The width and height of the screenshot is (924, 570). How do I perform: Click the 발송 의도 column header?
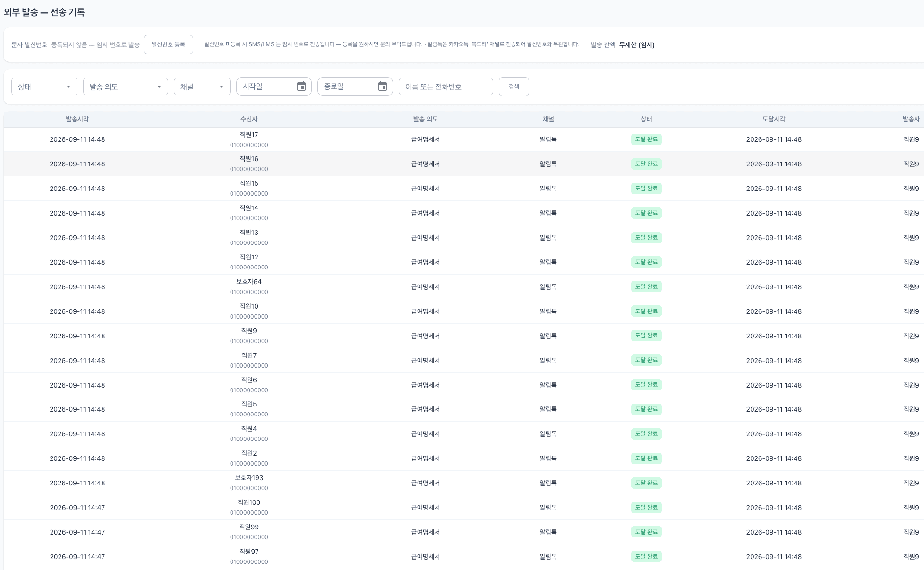click(x=426, y=119)
